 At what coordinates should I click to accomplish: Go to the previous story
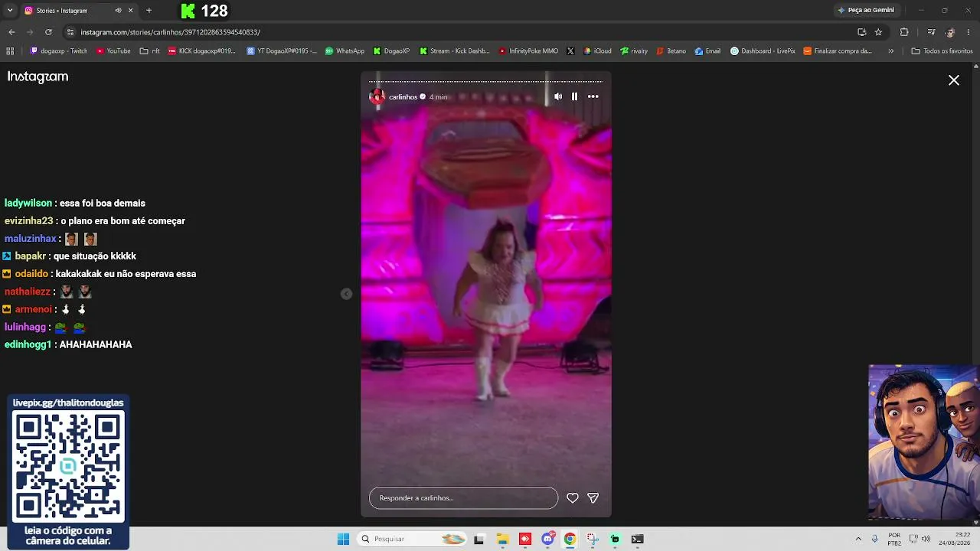(346, 294)
